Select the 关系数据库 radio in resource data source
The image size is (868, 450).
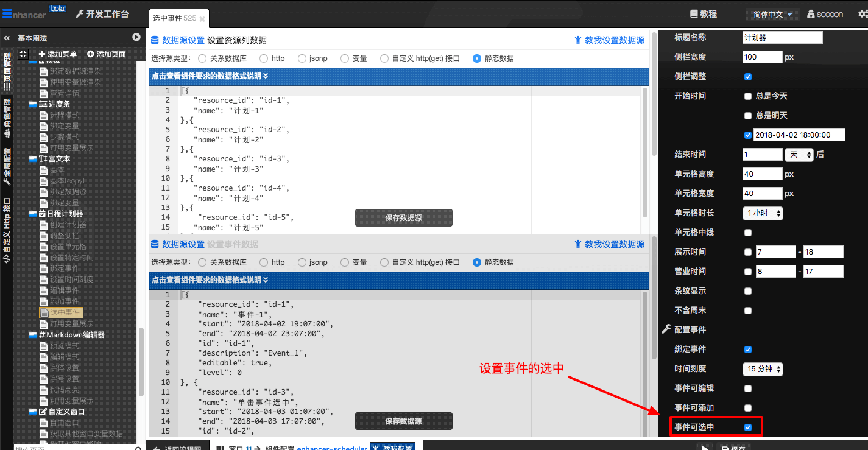(202, 58)
